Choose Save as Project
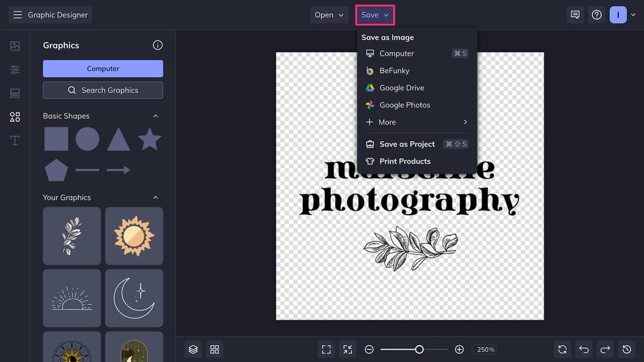Screen dimensions: 644x362 [x=417, y=144]
